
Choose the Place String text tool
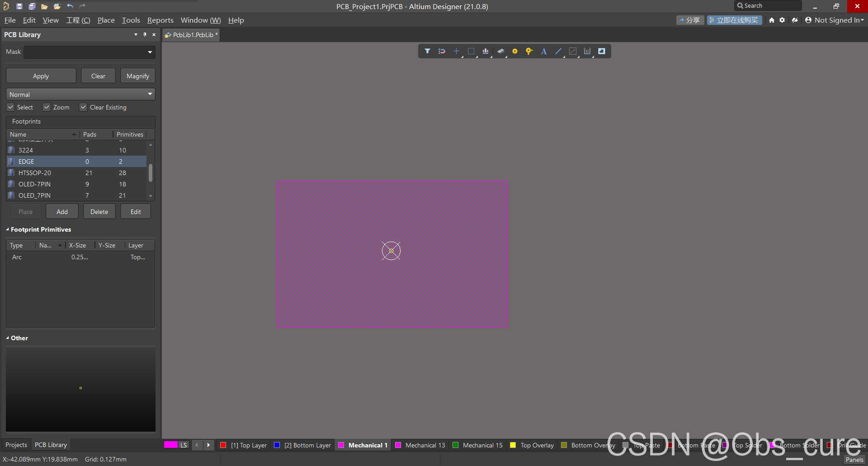pyautogui.click(x=544, y=51)
